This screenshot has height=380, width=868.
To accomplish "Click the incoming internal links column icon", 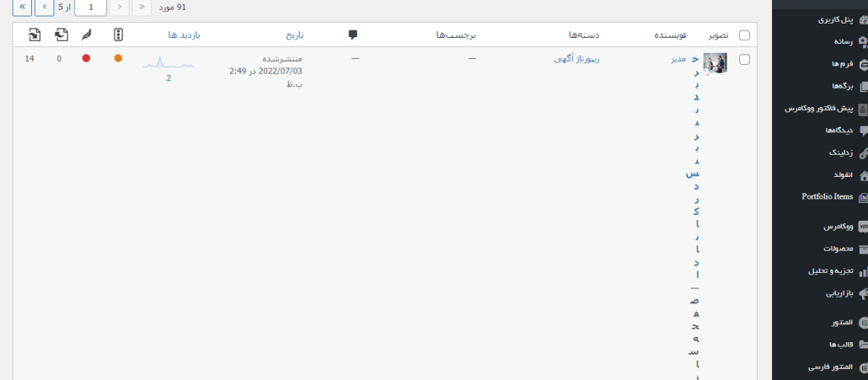I will (35, 35).
